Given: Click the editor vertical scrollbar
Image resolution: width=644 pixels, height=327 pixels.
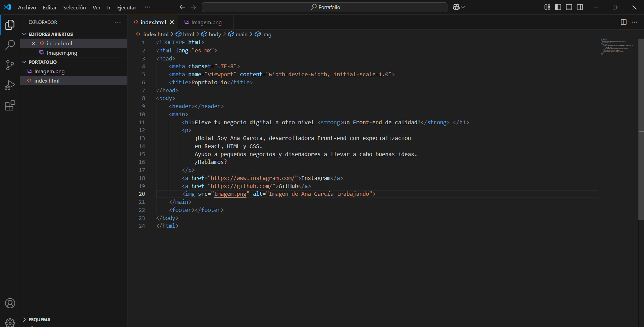Looking at the screenshot, I should [641, 129].
